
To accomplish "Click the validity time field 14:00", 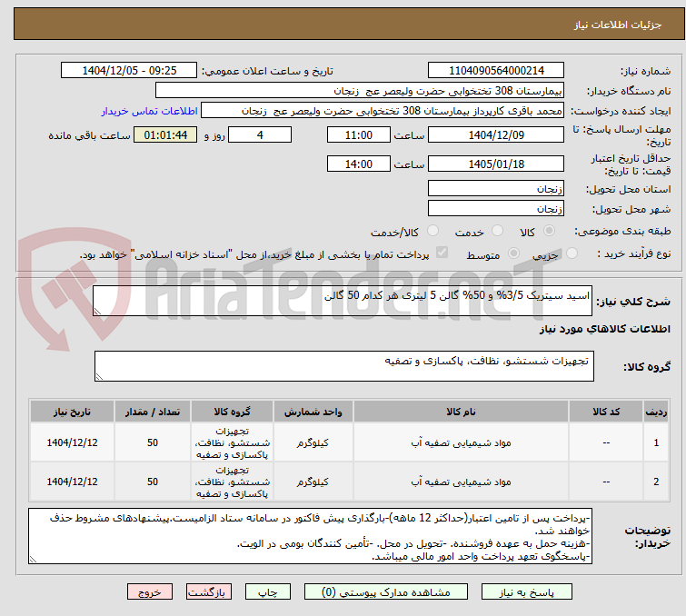I will pyautogui.click(x=358, y=164).
